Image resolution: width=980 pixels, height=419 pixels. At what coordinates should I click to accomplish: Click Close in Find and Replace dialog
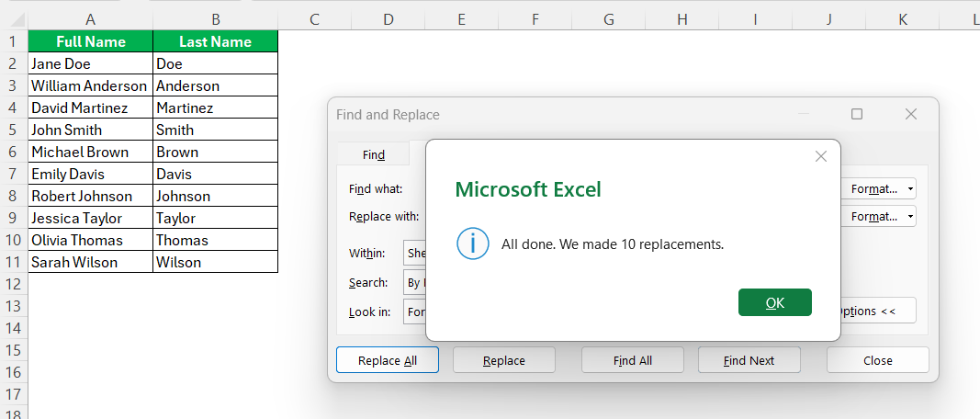click(x=877, y=360)
